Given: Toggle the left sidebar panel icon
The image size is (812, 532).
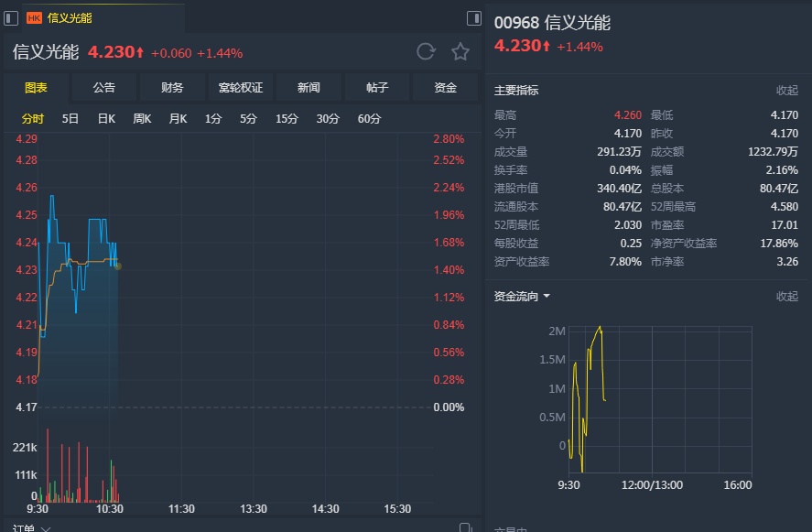Looking at the screenshot, I should (x=11, y=18).
